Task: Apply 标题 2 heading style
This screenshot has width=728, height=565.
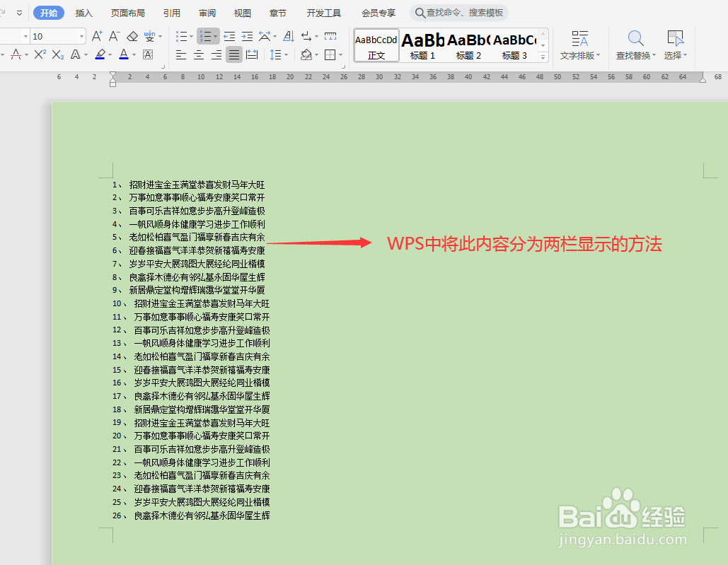Action: tap(468, 45)
